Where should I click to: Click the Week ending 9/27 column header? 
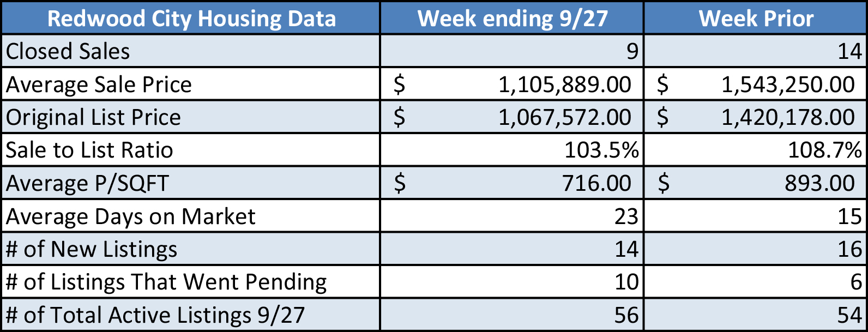point(512,17)
